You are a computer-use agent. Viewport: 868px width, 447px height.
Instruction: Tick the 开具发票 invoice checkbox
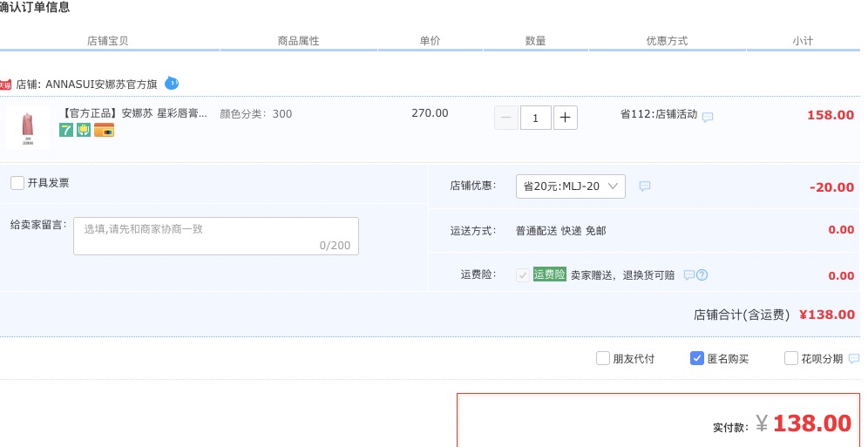click(17, 183)
